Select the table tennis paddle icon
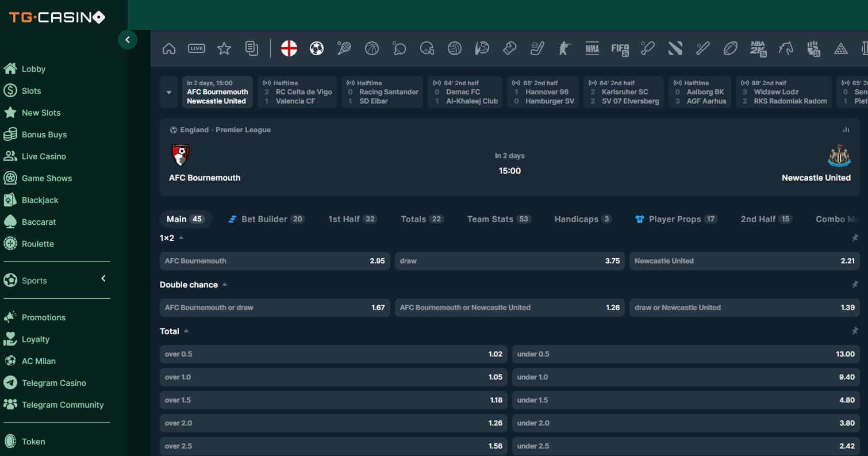 click(x=400, y=49)
